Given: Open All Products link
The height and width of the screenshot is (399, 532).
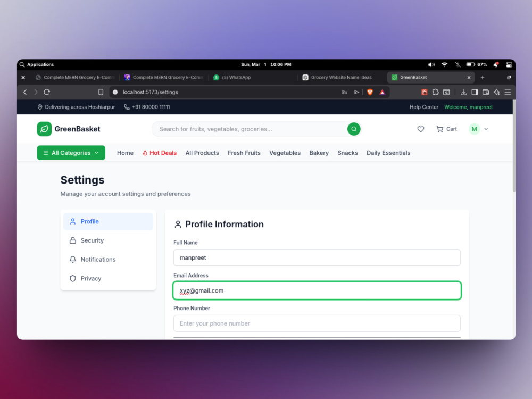Looking at the screenshot, I should point(202,153).
